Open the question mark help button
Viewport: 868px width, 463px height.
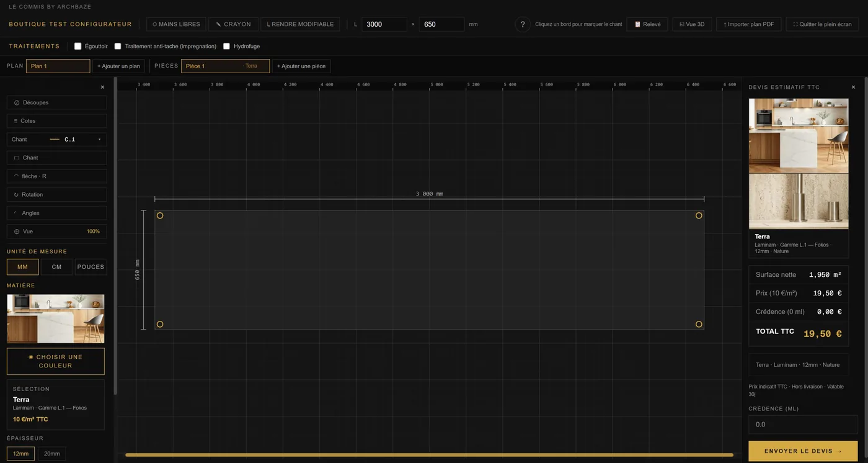click(523, 24)
